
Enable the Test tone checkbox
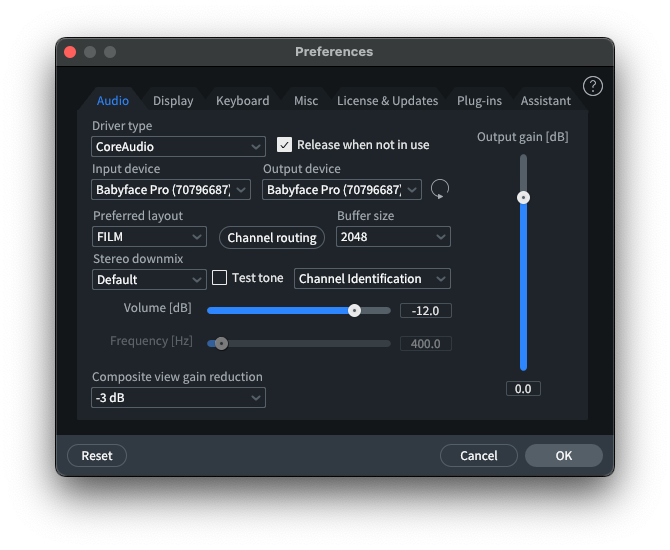click(x=220, y=278)
